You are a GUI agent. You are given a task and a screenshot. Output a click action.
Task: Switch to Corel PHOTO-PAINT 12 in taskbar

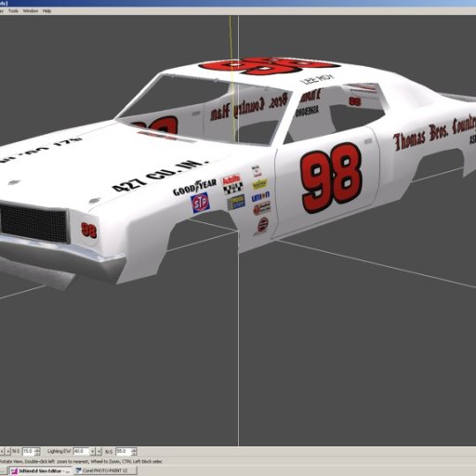pyautogui.click(x=105, y=470)
